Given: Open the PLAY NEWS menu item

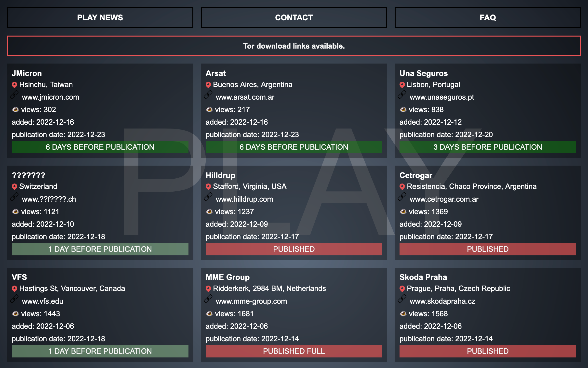Looking at the screenshot, I should [x=100, y=18].
